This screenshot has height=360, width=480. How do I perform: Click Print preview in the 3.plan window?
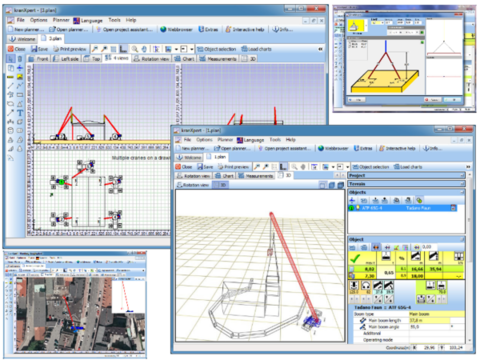(70, 49)
